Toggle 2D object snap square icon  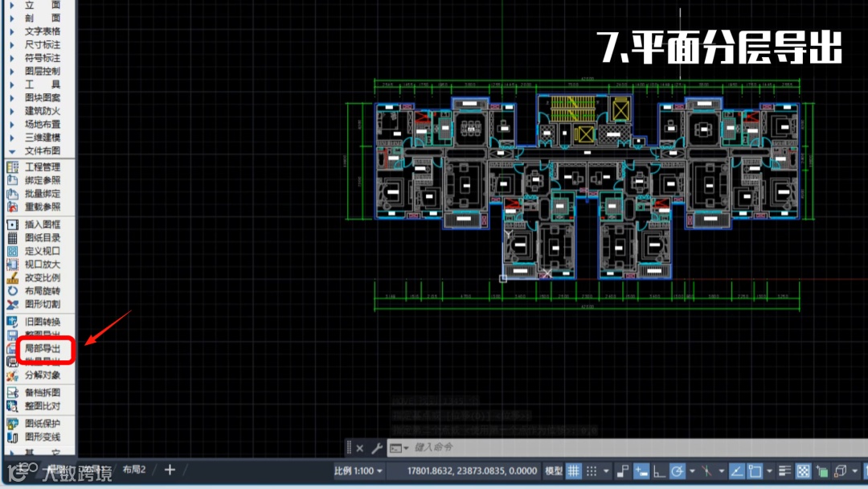click(755, 471)
